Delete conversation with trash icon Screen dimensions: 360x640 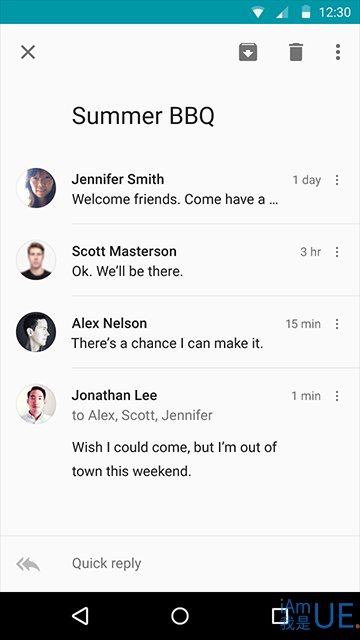pos(296,52)
